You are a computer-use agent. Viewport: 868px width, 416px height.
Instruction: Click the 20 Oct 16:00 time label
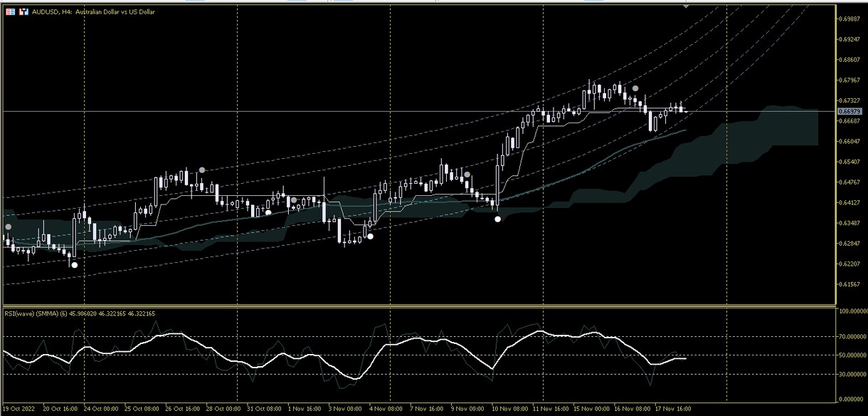point(61,409)
